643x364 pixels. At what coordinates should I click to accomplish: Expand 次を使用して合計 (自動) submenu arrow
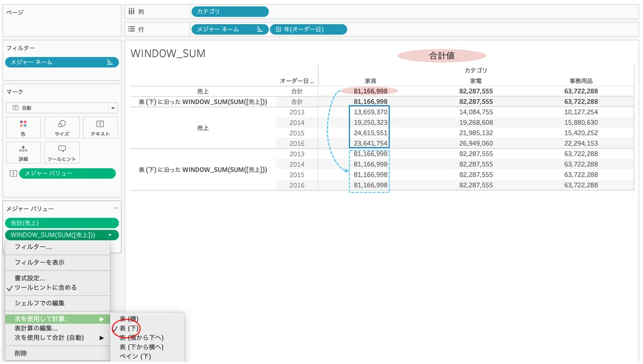(x=102, y=338)
